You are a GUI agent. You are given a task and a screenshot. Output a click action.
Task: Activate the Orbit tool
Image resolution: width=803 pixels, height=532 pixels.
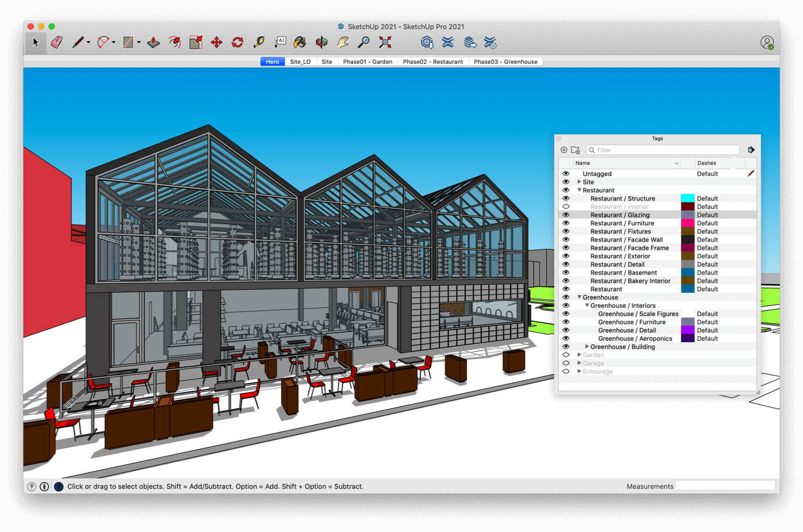(x=321, y=42)
